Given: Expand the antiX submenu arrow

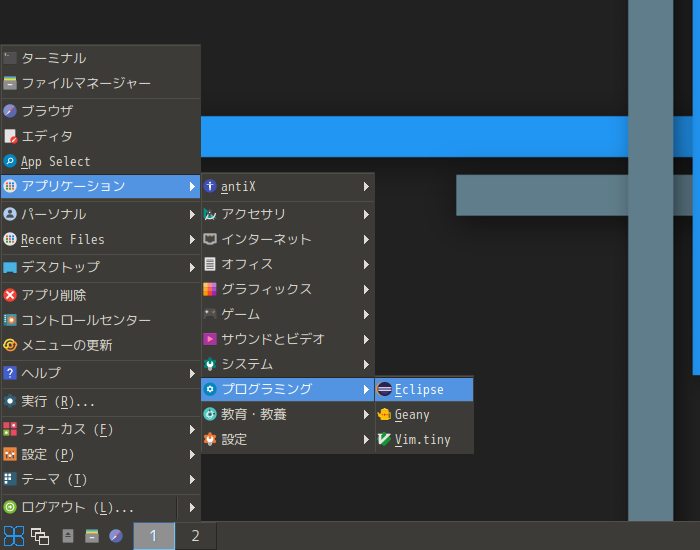Looking at the screenshot, I should (x=366, y=187).
